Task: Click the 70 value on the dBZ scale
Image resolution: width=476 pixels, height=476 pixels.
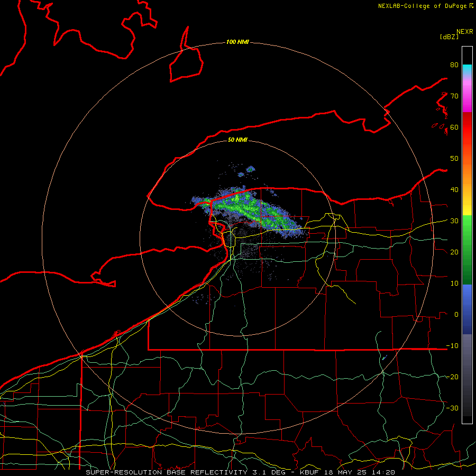Action: pyautogui.click(x=454, y=96)
